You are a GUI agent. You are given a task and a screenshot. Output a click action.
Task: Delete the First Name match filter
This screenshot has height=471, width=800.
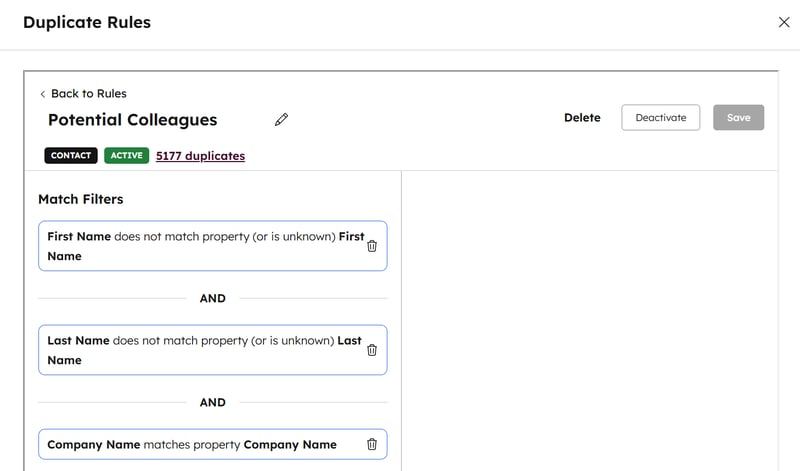[372, 246]
